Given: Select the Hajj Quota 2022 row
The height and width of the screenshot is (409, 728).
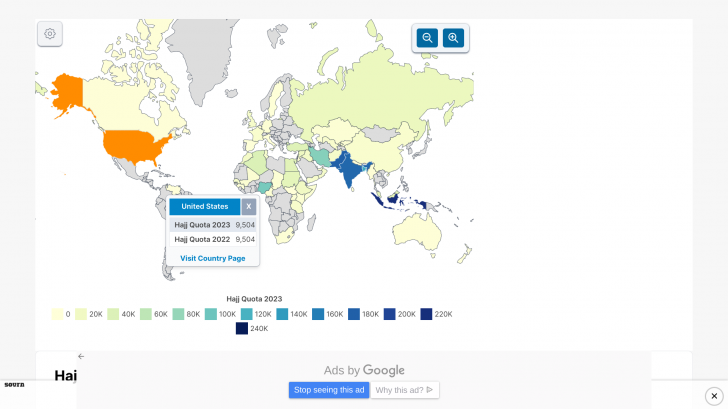Looking at the screenshot, I should (x=212, y=240).
